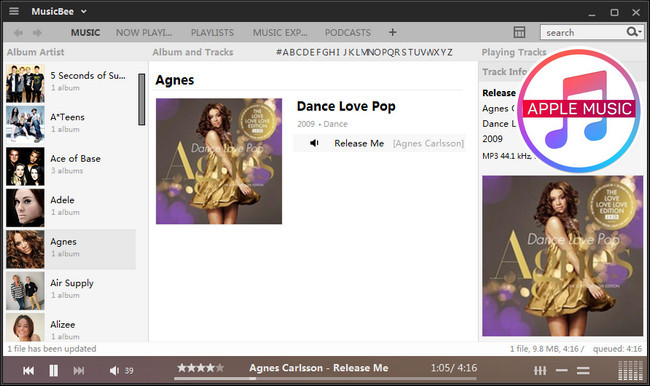Open the panel layout configuration icon
Screen dimensions: 650x386
click(519, 32)
